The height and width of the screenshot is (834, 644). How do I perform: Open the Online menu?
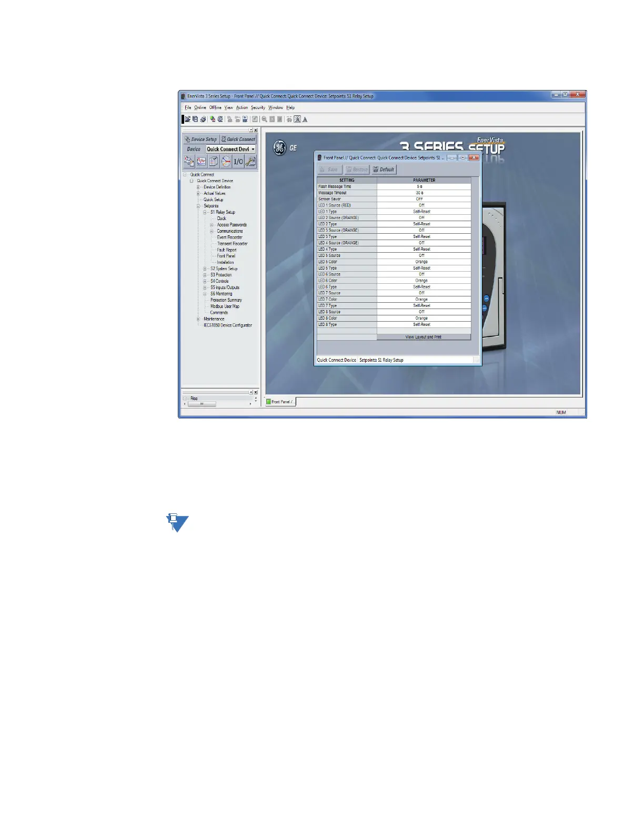(x=200, y=107)
